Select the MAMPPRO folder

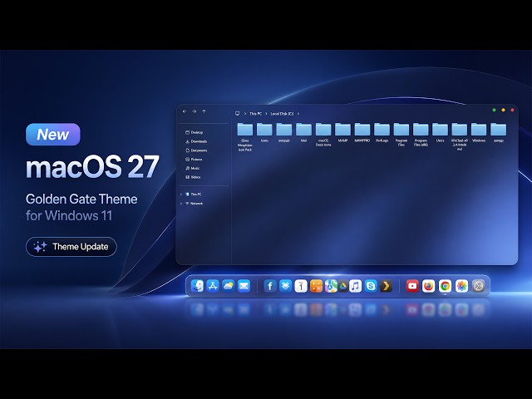[362, 133]
